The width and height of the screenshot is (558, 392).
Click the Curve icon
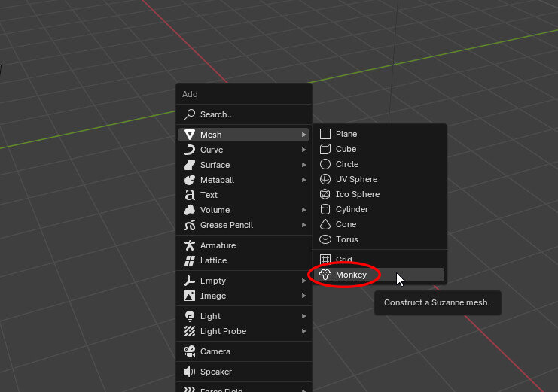190,150
